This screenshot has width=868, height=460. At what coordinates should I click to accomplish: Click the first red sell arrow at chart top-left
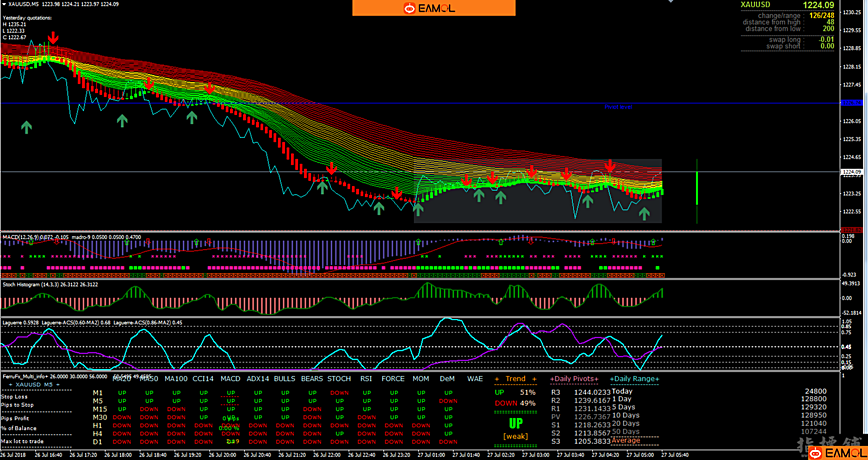point(53,38)
